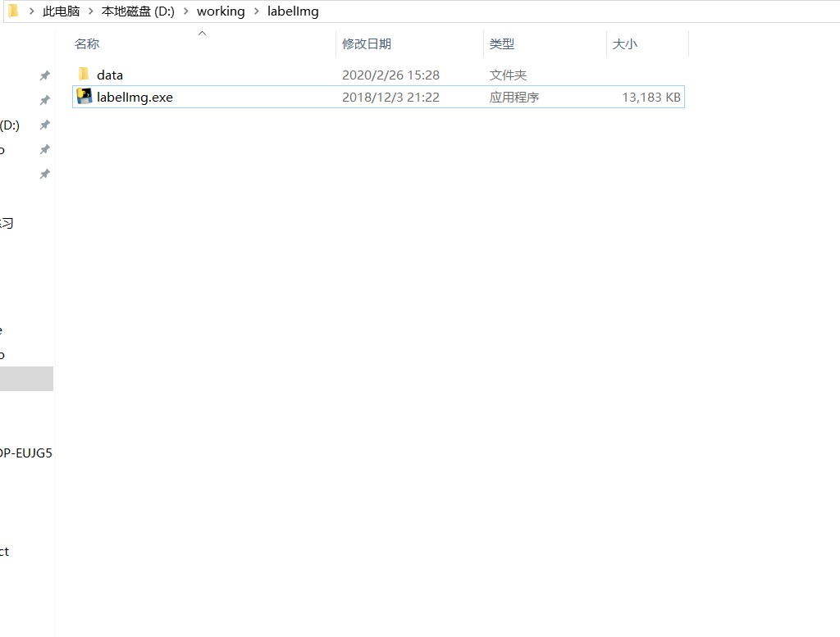Navigate to 本地磁盘 (D:) via the breadcrumb
Screen dimensions: 840x637
139,11
